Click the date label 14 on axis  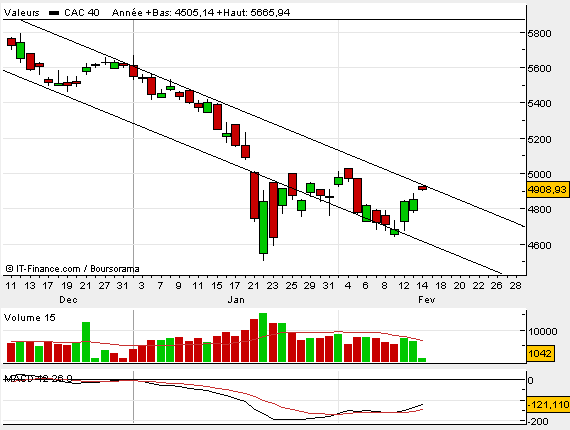pyautogui.click(x=422, y=286)
